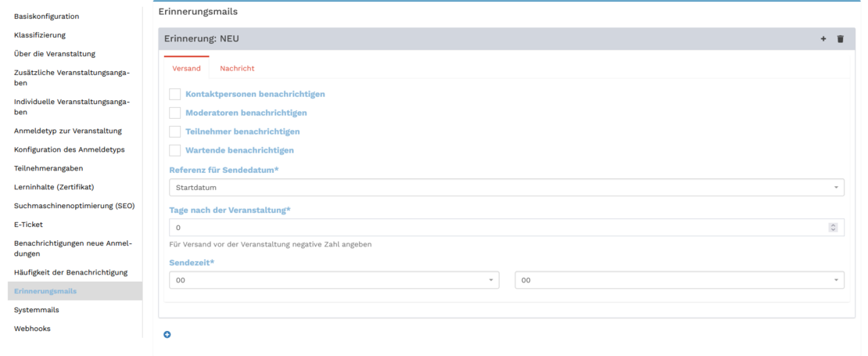This screenshot has height=356, width=868.
Task: Check Teilnehmer benachrichtigen option
Action: (x=175, y=131)
